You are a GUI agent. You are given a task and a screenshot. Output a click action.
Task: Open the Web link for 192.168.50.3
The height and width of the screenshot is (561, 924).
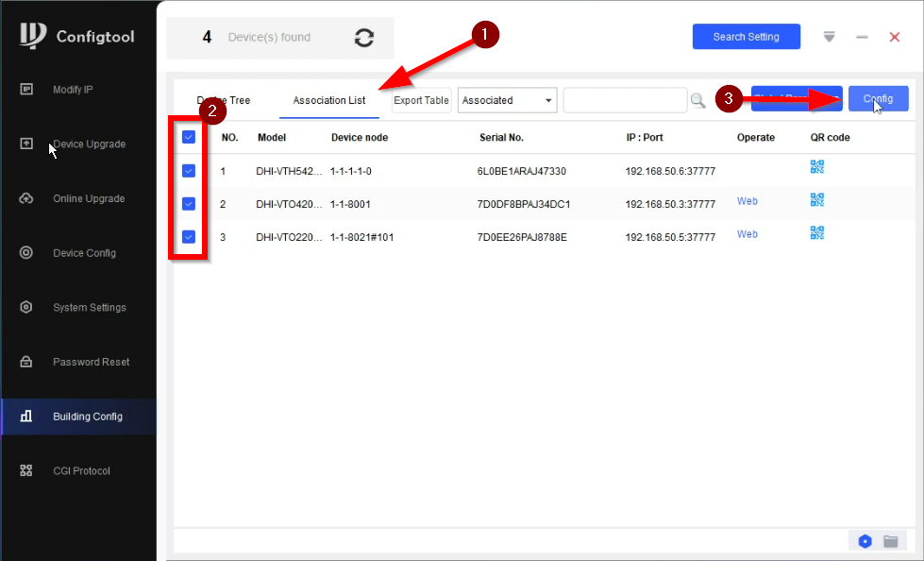pos(748,201)
